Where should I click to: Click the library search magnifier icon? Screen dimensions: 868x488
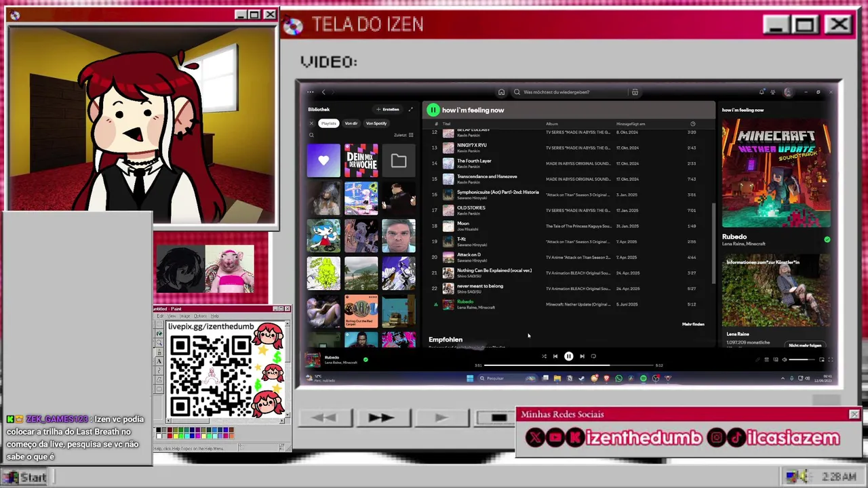[311, 135]
